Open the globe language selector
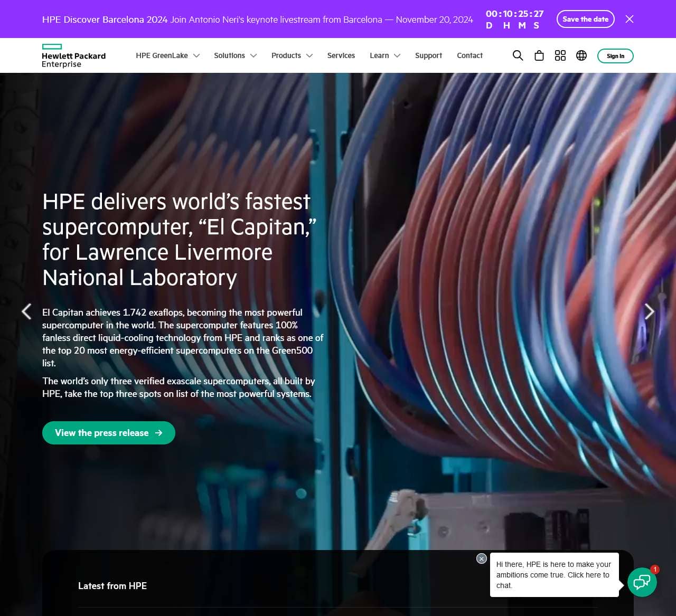Image resolution: width=676 pixels, height=616 pixels. coord(581,55)
